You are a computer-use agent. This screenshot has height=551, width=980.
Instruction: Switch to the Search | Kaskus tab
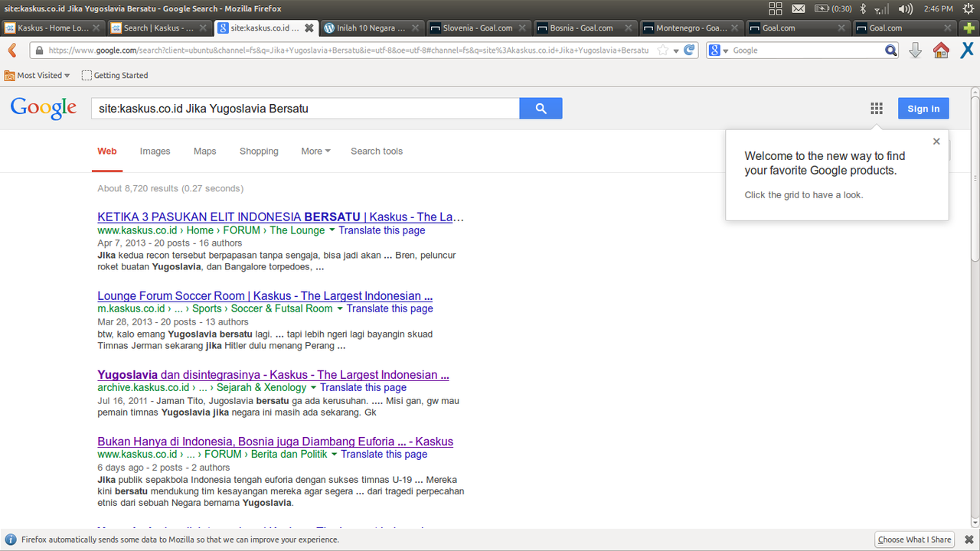tap(159, 28)
